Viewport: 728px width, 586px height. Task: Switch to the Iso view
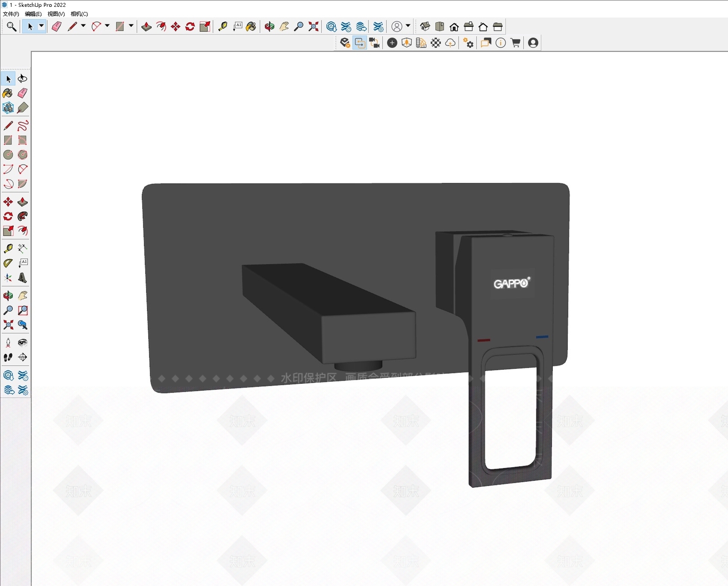(x=425, y=27)
